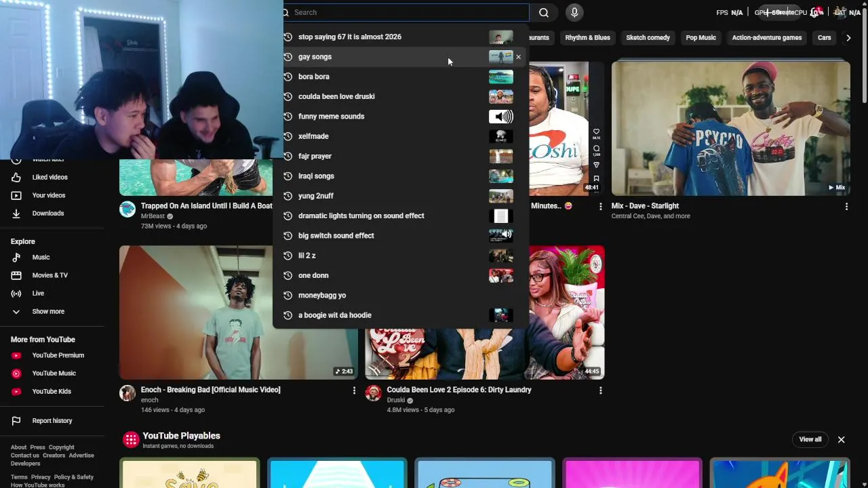
Task: Open the Live section
Action: click(x=52, y=293)
